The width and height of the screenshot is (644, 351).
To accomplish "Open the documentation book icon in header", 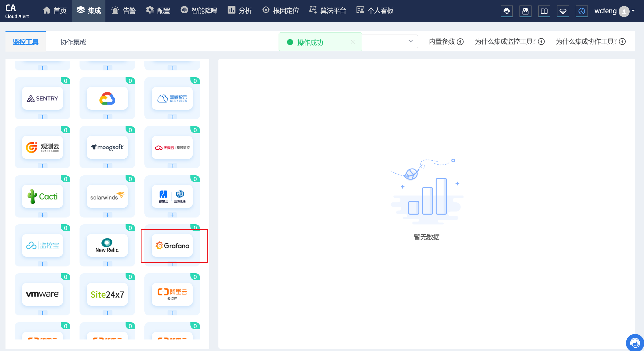I will 544,11.
